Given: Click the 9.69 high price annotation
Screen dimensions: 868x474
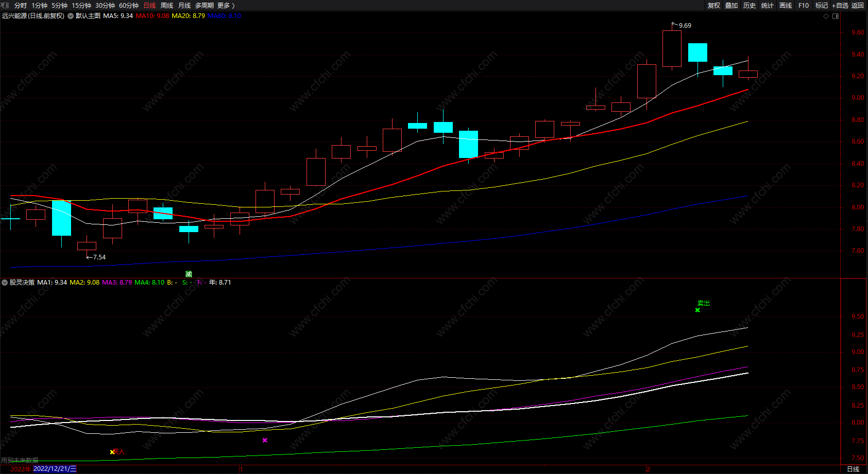Looking at the screenshot, I should click(x=685, y=26).
